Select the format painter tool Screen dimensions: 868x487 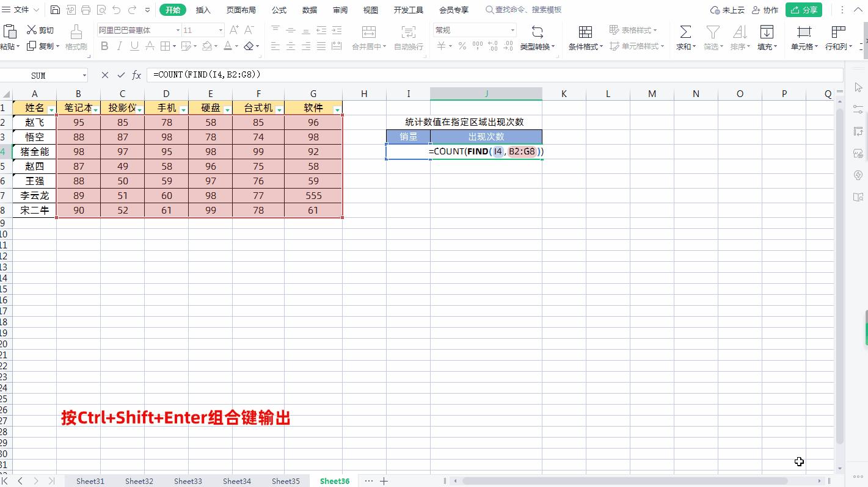[x=76, y=37]
